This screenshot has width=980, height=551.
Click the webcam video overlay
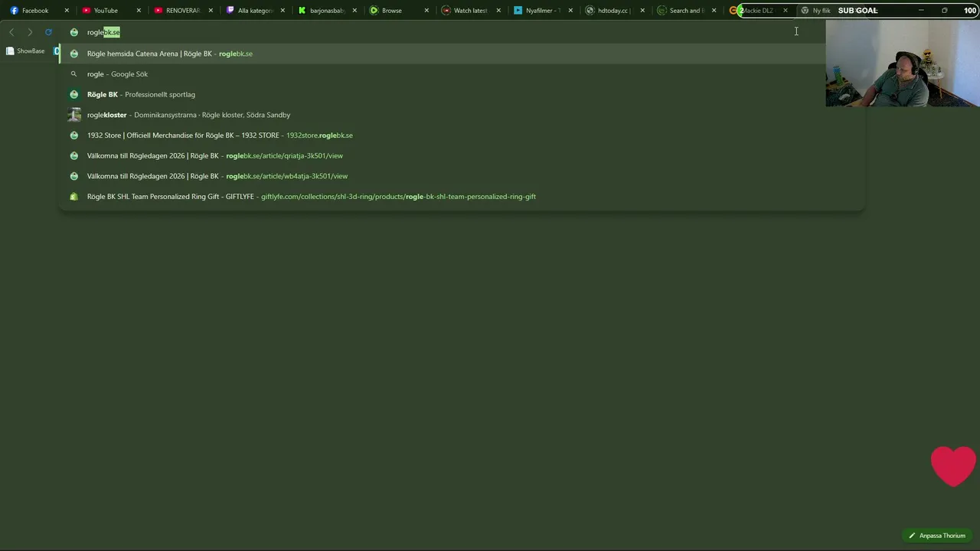click(903, 64)
